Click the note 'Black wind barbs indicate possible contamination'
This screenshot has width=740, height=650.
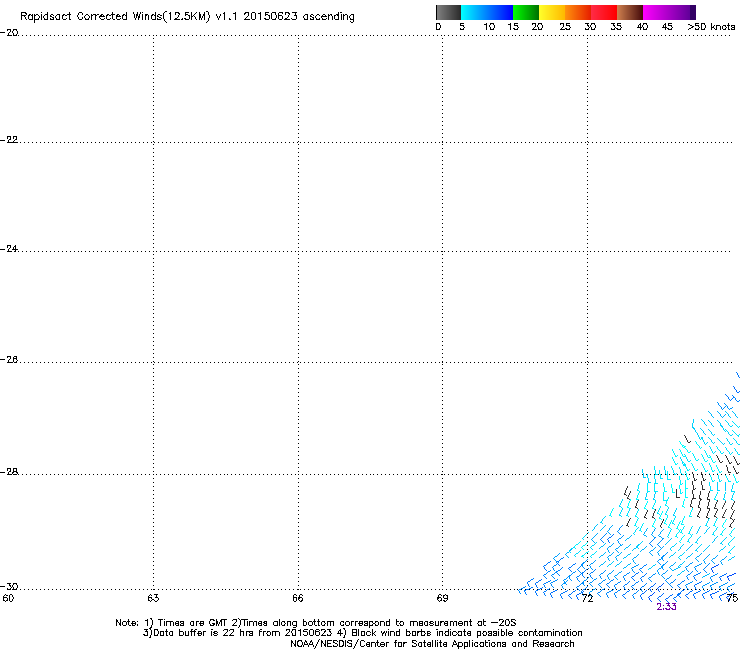tap(467, 633)
